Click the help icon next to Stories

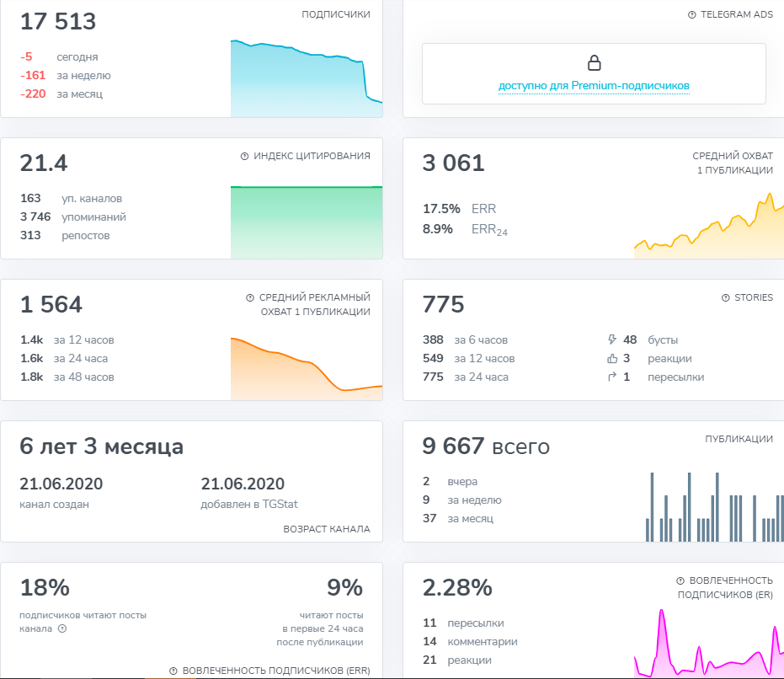[726, 297]
